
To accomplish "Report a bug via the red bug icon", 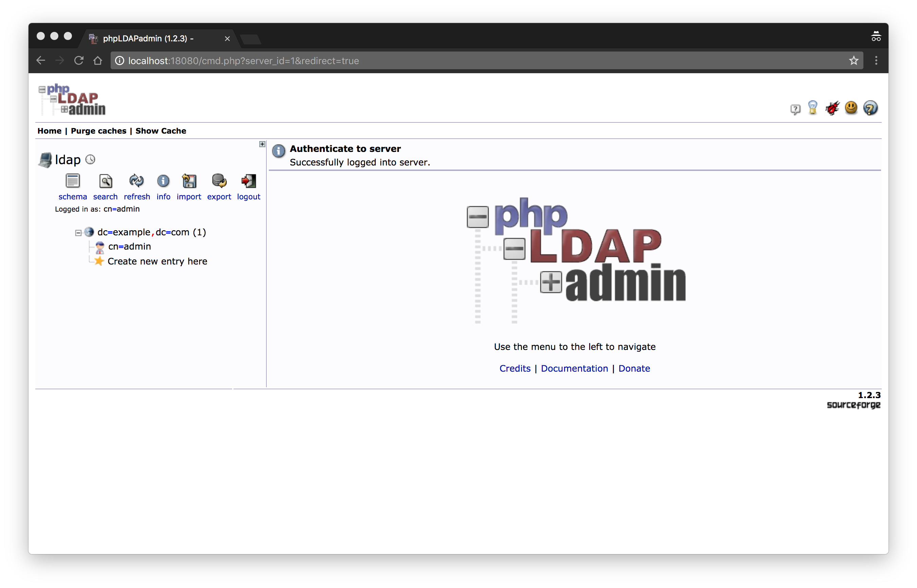I will pyautogui.click(x=832, y=109).
